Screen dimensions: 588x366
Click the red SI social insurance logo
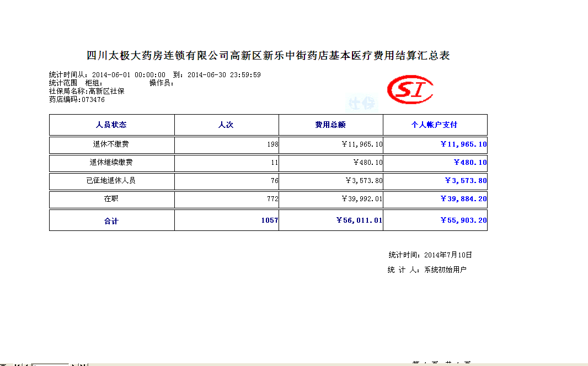(410, 89)
